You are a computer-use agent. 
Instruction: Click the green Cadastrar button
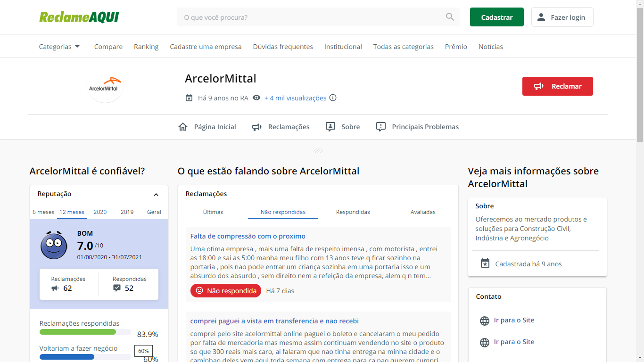[x=496, y=17]
